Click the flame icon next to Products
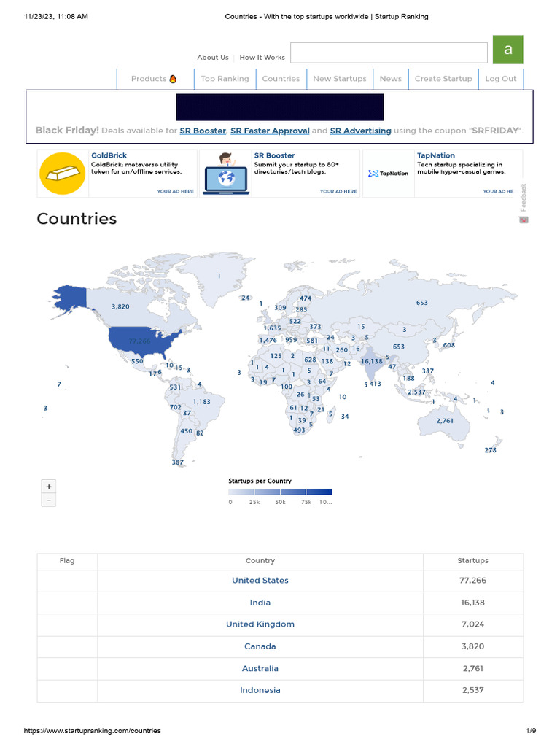The width and height of the screenshot is (560, 747). click(x=173, y=79)
